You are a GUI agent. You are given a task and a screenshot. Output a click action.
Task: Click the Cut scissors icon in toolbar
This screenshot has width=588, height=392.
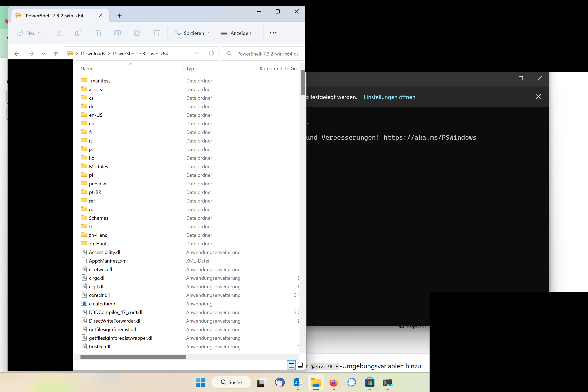pos(59,33)
